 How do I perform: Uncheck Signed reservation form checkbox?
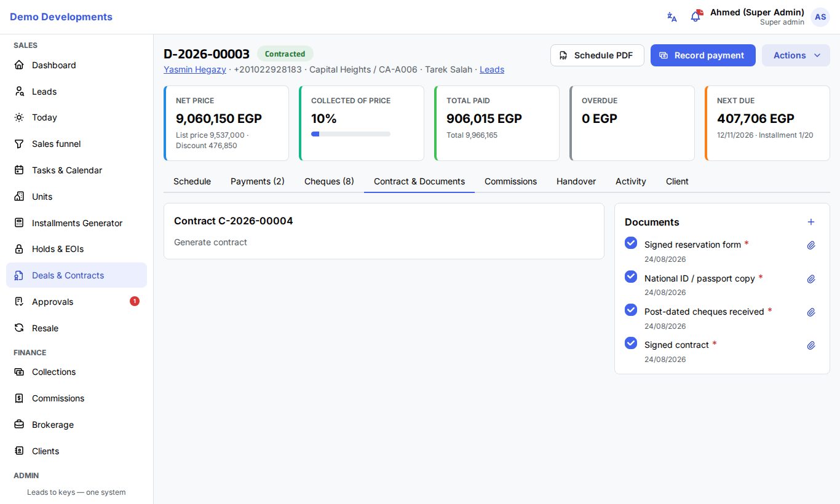[x=631, y=243]
